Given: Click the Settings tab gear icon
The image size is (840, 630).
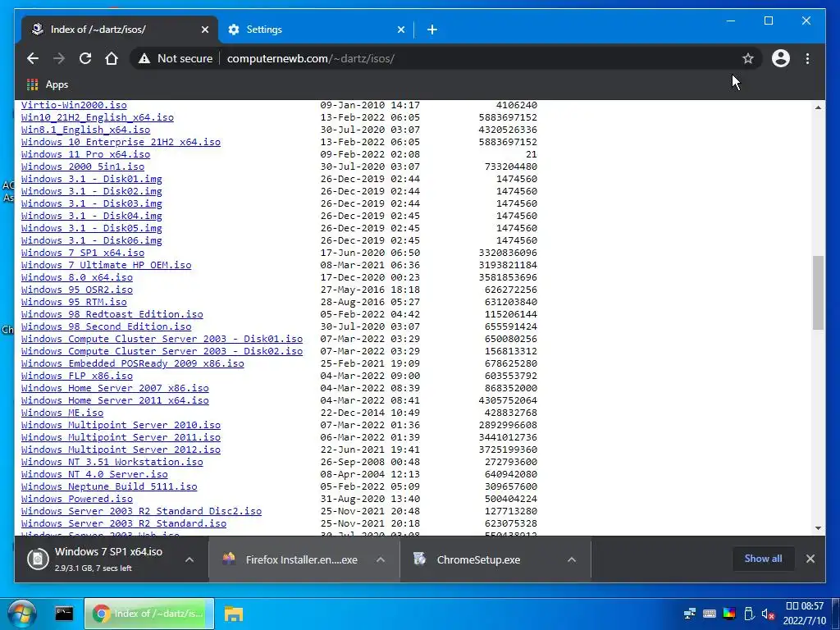Looking at the screenshot, I should pos(234,30).
